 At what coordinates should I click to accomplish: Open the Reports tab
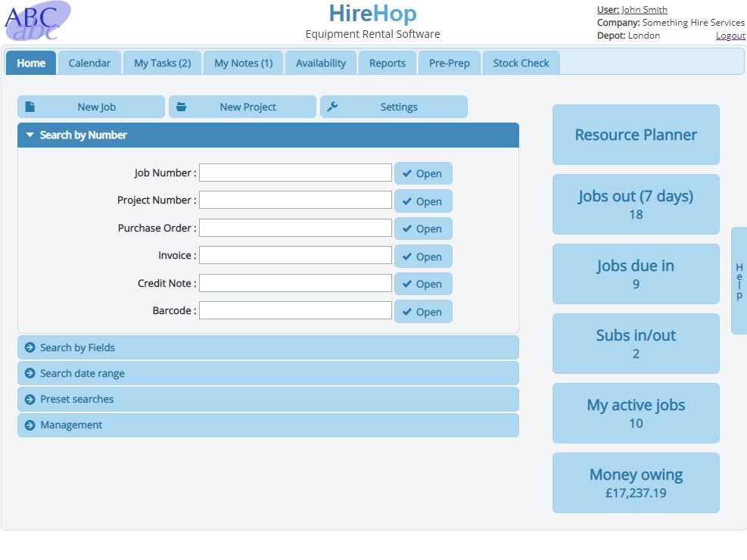coord(388,63)
